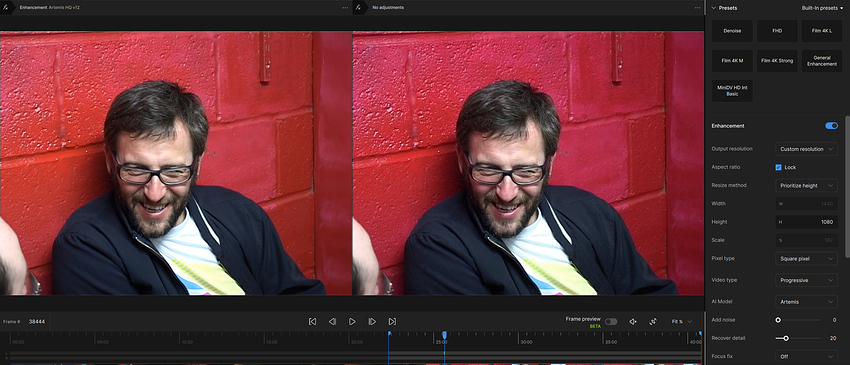Click the audio mute speaker icon
850x365 pixels.
[633, 322]
